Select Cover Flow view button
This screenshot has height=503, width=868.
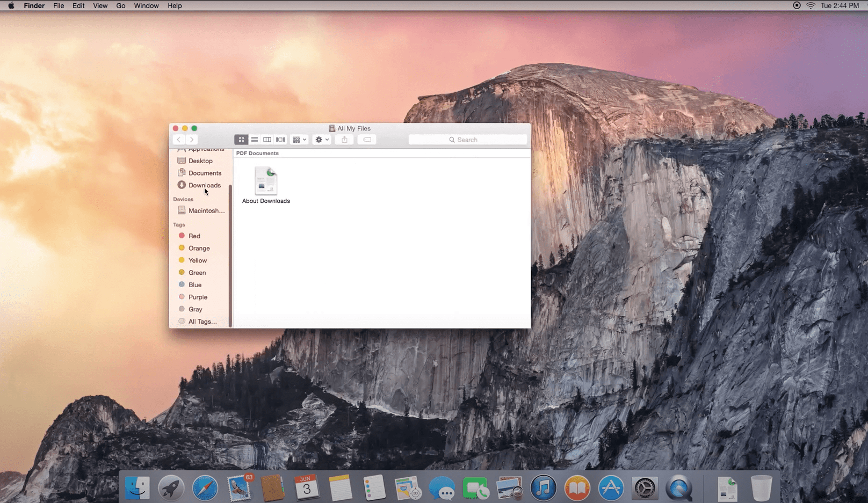click(280, 140)
